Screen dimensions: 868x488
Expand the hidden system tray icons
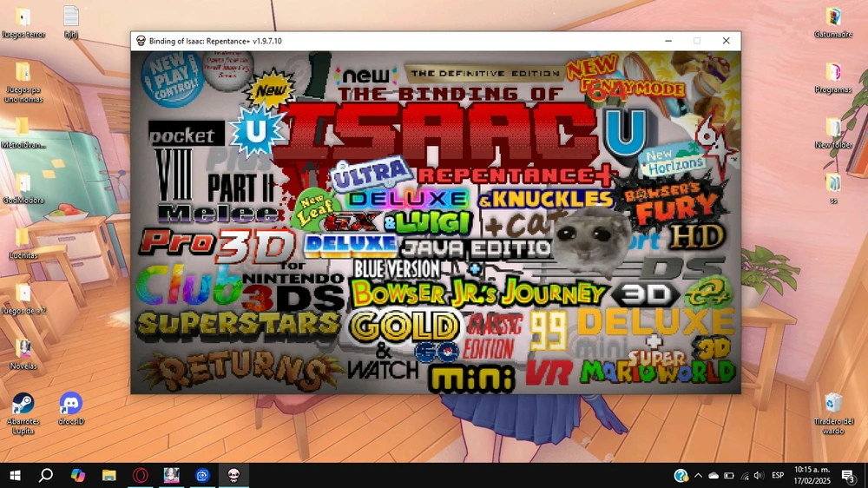tap(698, 475)
